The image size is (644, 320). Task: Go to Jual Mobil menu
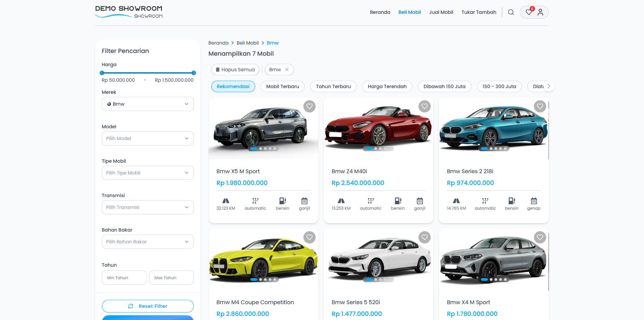(x=441, y=12)
